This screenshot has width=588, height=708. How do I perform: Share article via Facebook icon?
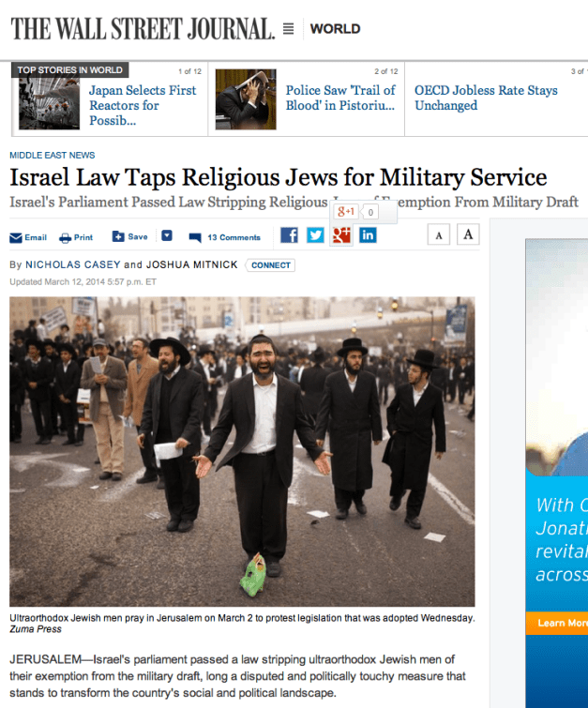[289, 235]
